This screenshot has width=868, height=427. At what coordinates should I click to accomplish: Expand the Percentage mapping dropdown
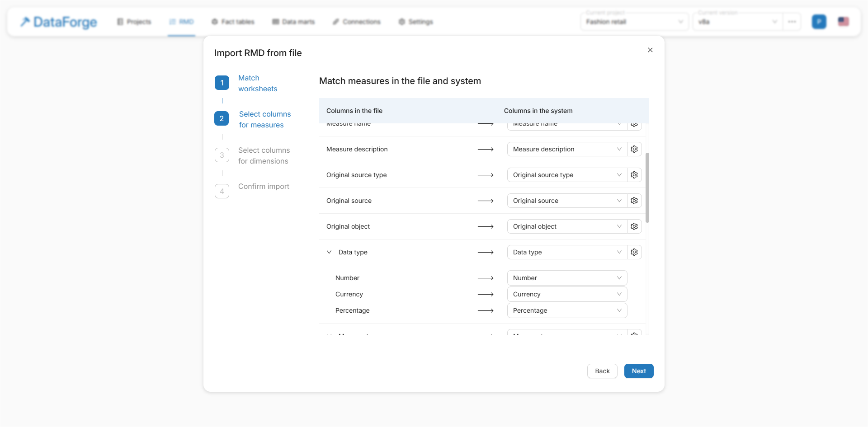click(x=567, y=310)
